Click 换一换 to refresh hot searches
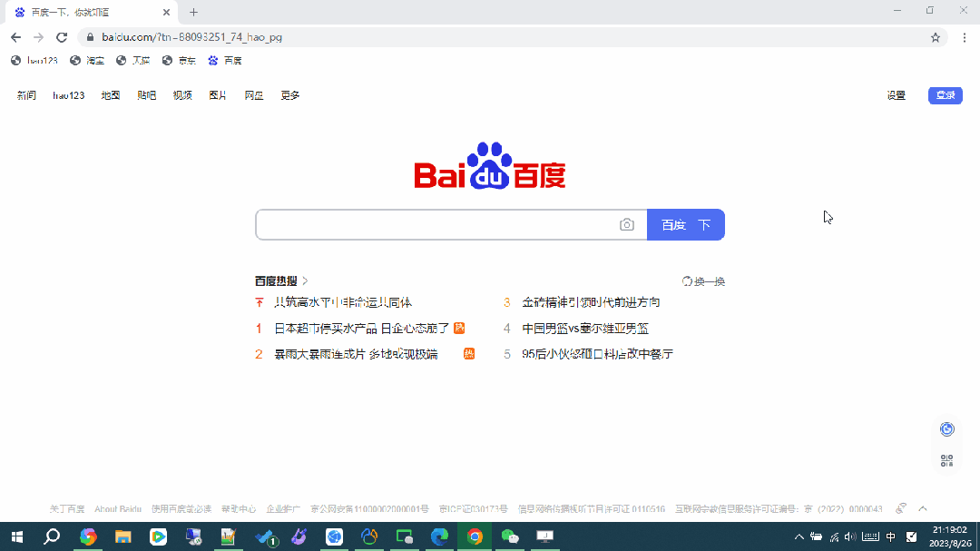The image size is (980, 551). click(x=703, y=281)
